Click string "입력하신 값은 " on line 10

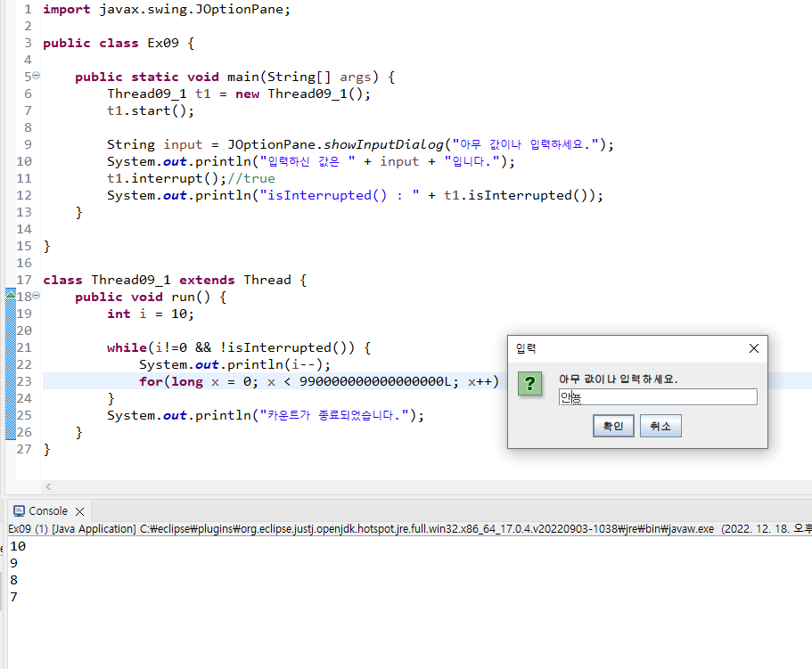[x=308, y=161]
